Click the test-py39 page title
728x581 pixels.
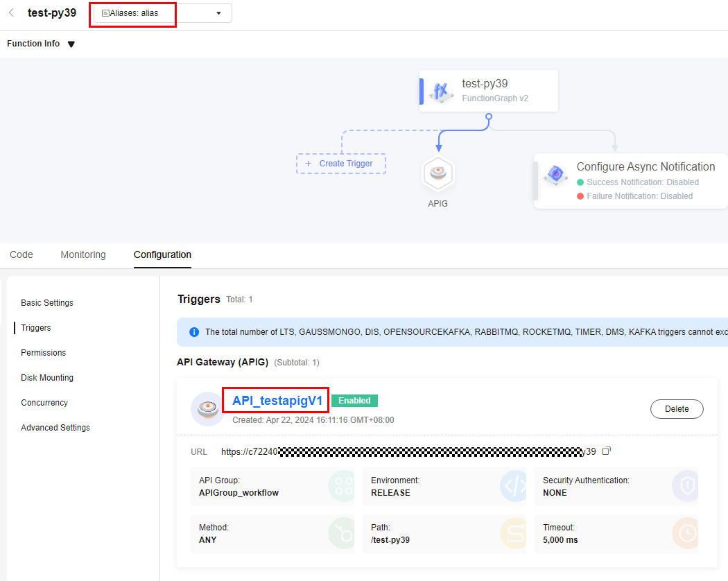52,13
